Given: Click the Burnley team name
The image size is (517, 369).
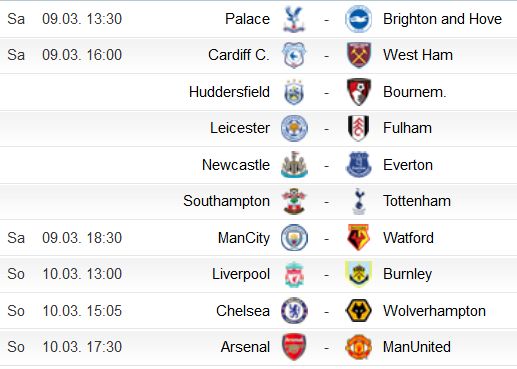Looking at the screenshot, I should [x=407, y=274].
